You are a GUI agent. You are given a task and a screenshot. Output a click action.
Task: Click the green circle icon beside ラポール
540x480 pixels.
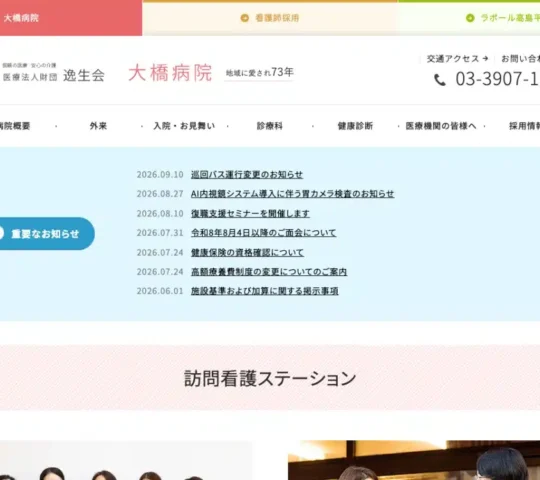[x=470, y=18]
